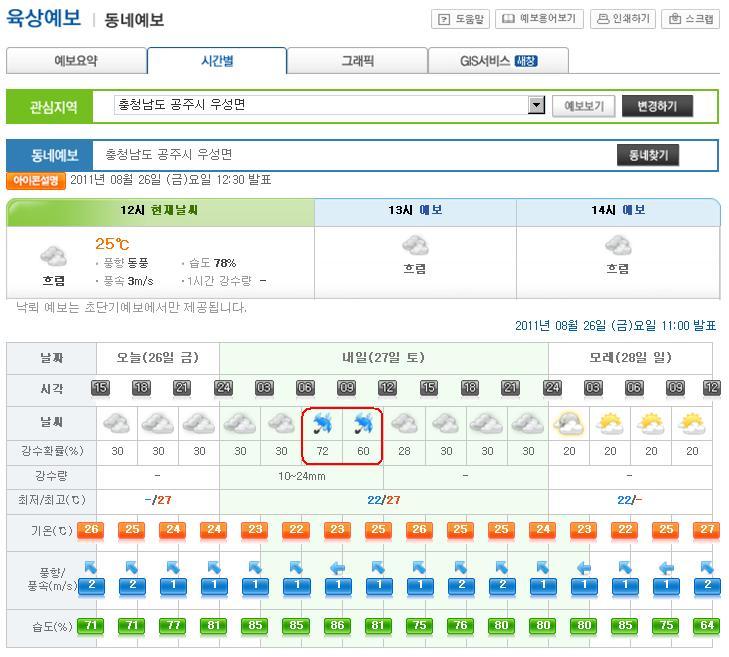Click the 72 precipitation probability value
This screenshot has height=657, width=729.
322,451
